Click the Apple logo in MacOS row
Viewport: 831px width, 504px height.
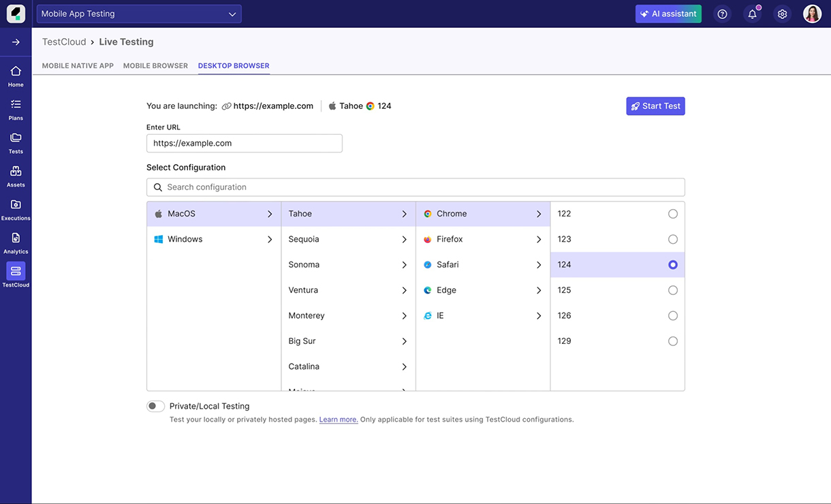159,214
